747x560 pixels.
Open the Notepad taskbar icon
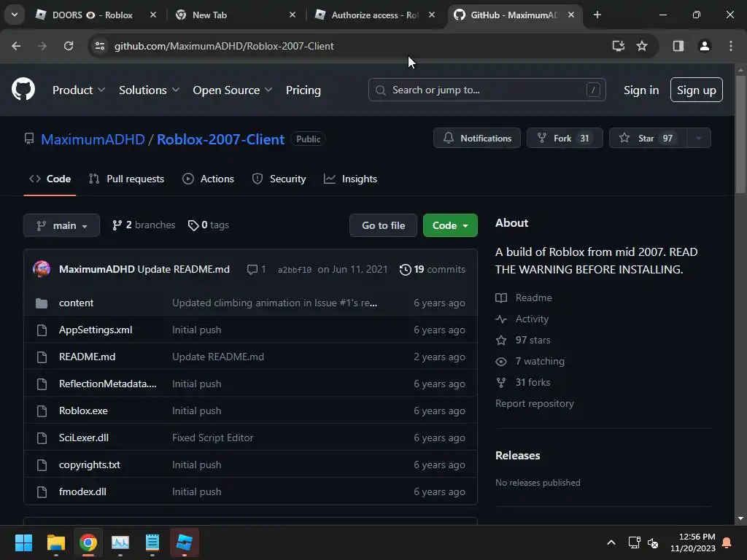click(x=152, y=542)
